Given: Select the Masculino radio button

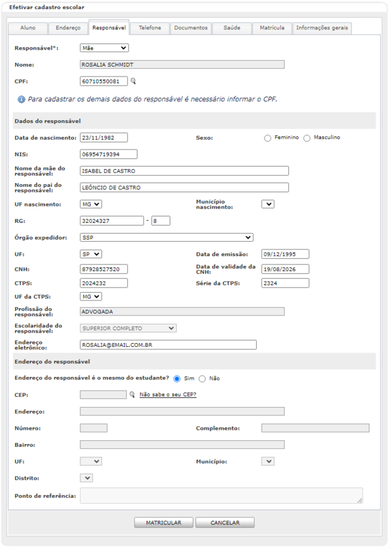Looking at the screenshot, I should [x=307, y=138].
